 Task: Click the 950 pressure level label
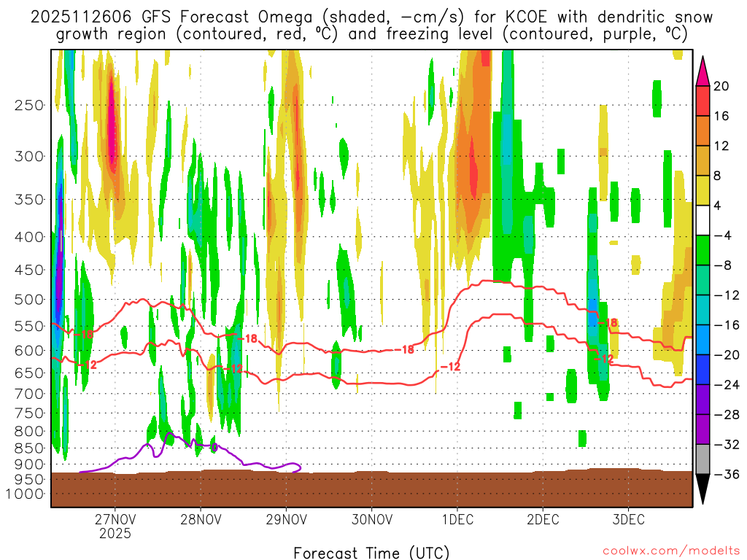tap(28, 479)
